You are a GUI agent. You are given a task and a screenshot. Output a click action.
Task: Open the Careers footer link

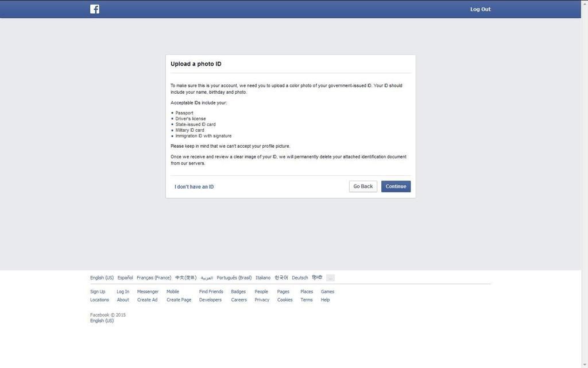[x=239, y=300]
